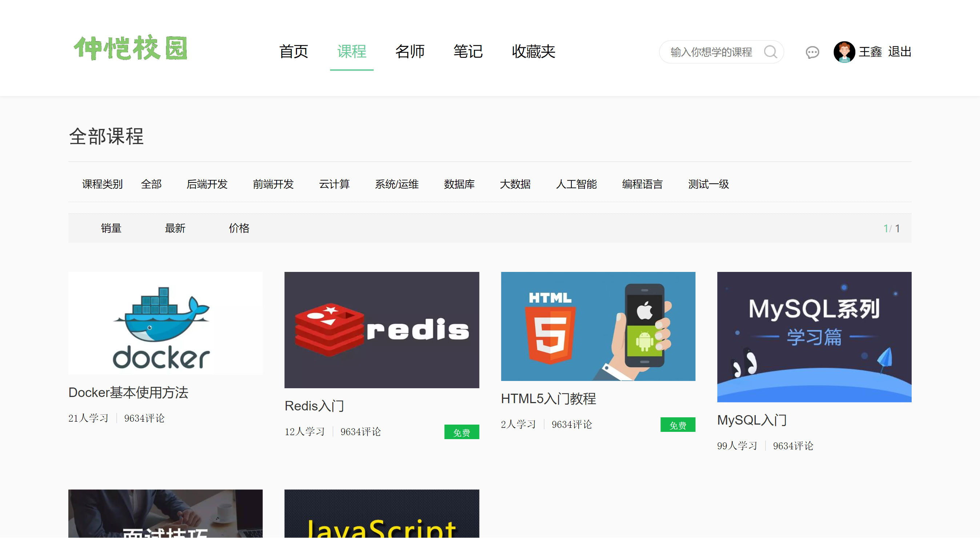
Task: Go to the 首页 navigation tab
Action: coord(293,52)
